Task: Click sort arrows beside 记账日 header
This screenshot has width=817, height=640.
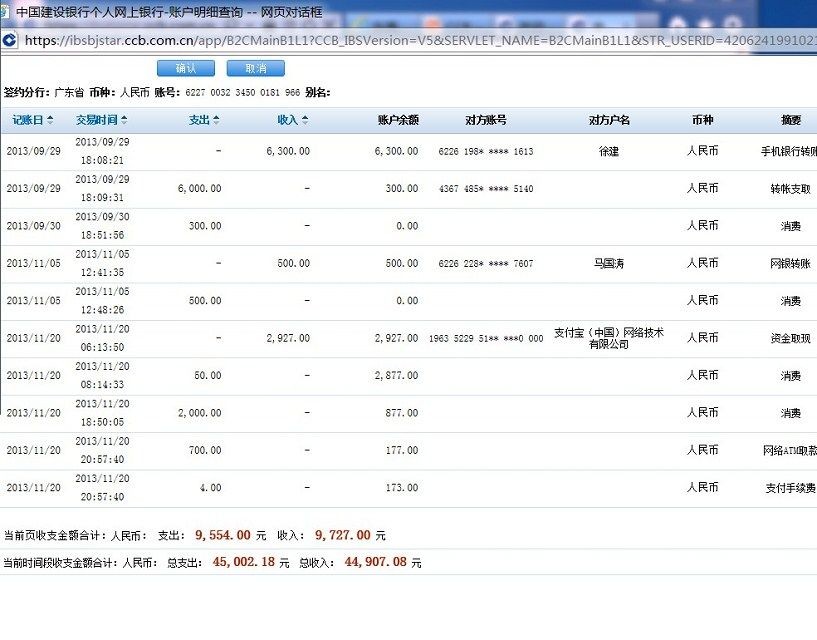Action: tap(48, 121)
